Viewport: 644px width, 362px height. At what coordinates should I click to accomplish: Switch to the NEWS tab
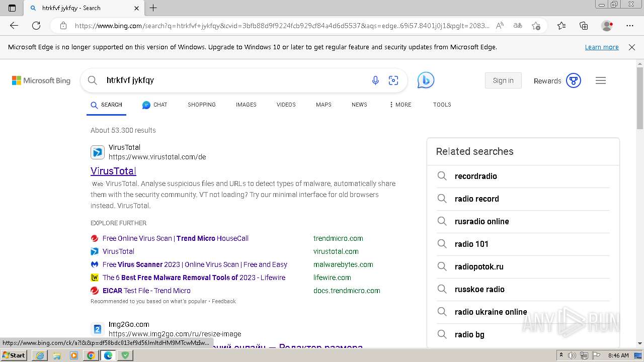coord(359,105)
